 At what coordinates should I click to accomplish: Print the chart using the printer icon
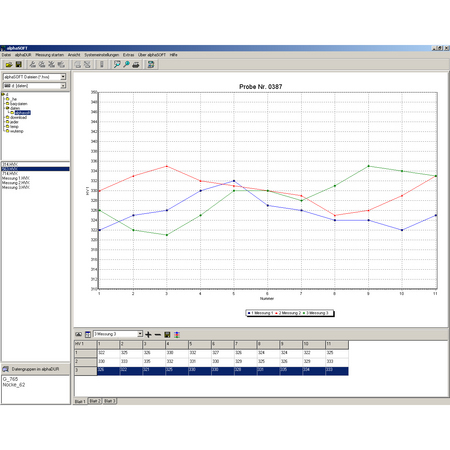136,65
